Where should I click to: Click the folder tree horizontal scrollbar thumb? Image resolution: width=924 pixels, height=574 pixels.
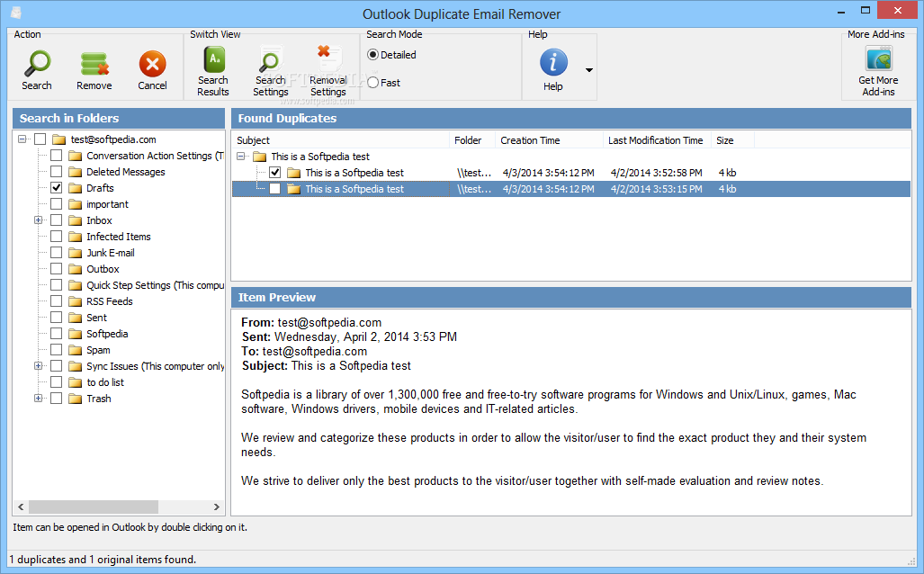[x=93, y=507]
